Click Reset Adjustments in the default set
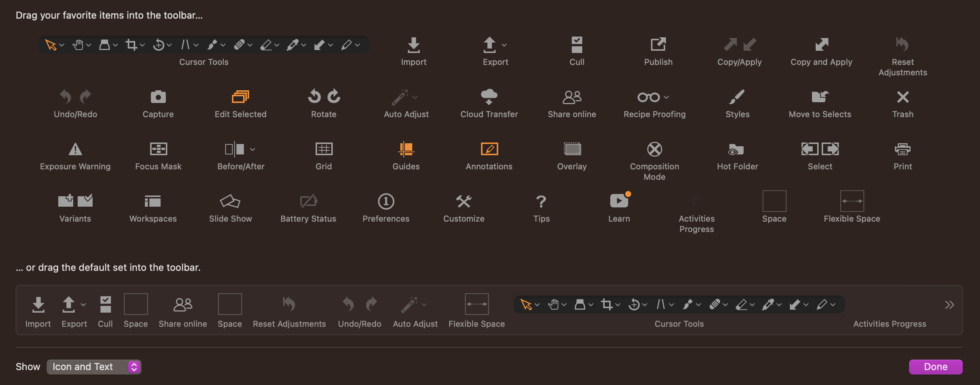Image resolution: width=980 pixels, height=385 pixels. 289,311
